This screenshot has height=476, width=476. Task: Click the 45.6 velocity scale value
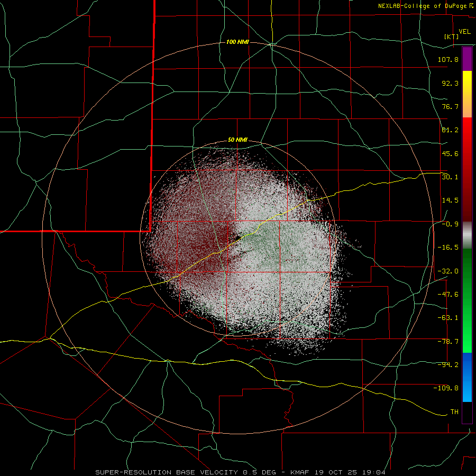point(450,153)
